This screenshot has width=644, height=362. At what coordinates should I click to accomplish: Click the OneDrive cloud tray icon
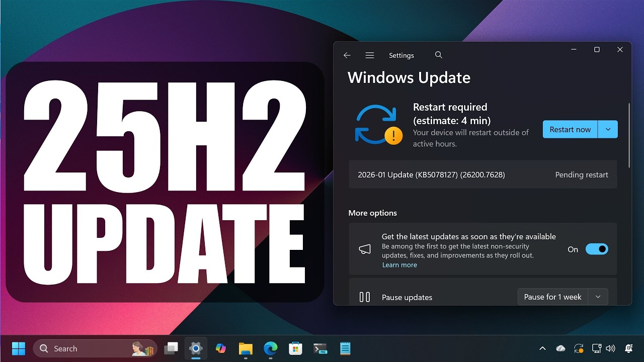coord(560,348)
